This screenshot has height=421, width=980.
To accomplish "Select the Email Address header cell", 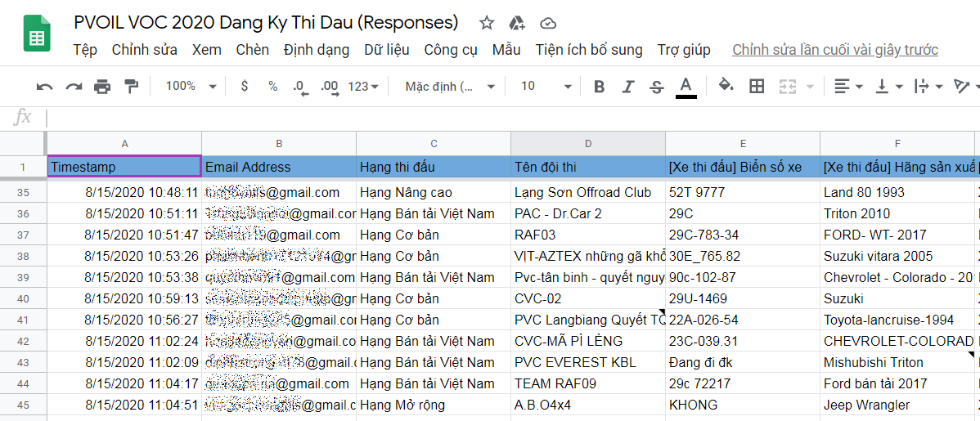I will coord(279,166).
